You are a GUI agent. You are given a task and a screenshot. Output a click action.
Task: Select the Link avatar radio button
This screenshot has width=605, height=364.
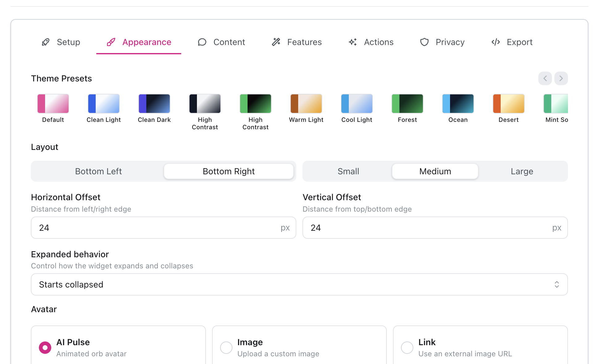[407, 348]
